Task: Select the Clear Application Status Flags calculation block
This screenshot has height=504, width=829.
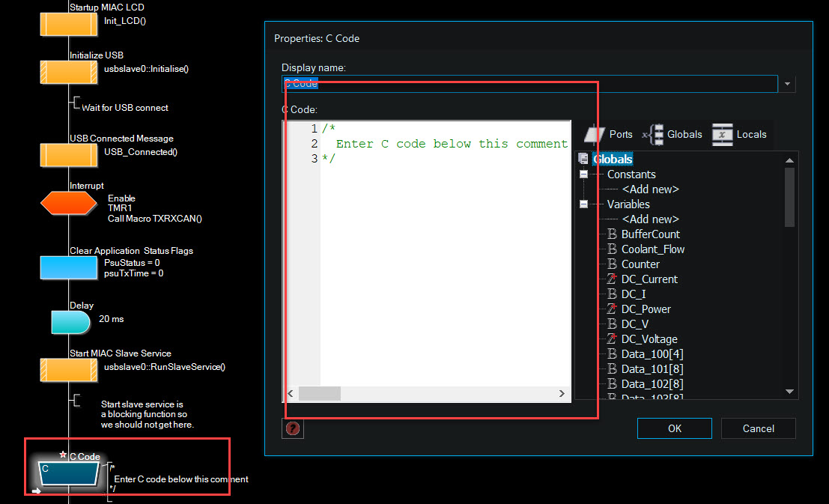Action: click(69, 267)
